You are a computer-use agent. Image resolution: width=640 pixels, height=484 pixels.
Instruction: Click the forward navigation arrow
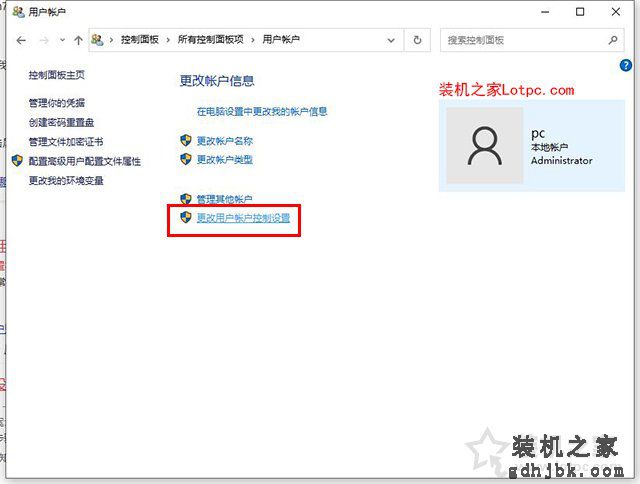44,40
